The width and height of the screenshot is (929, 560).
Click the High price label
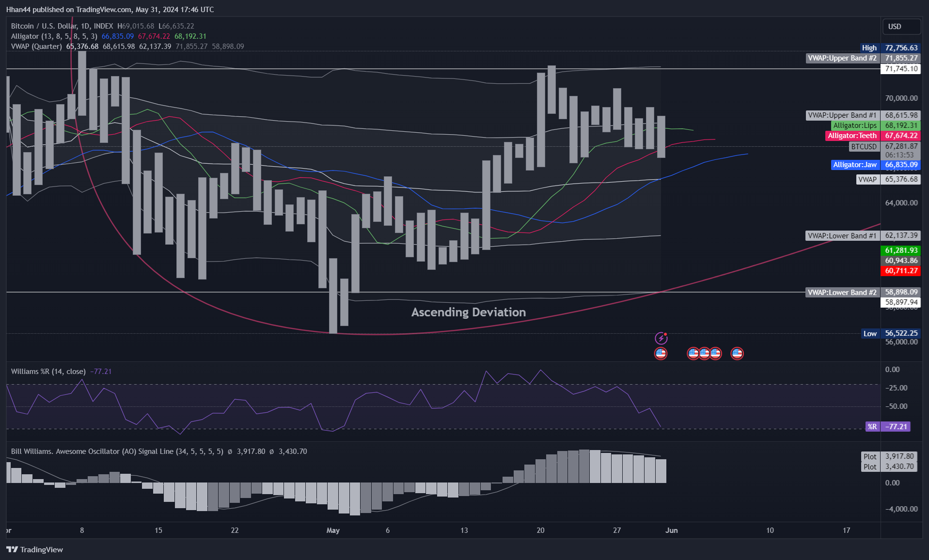pyautogui.click(x=890, y=48)
